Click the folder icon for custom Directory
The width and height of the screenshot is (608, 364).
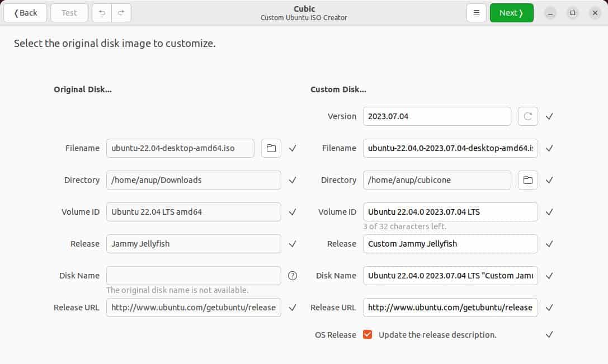tap(527, 180)
